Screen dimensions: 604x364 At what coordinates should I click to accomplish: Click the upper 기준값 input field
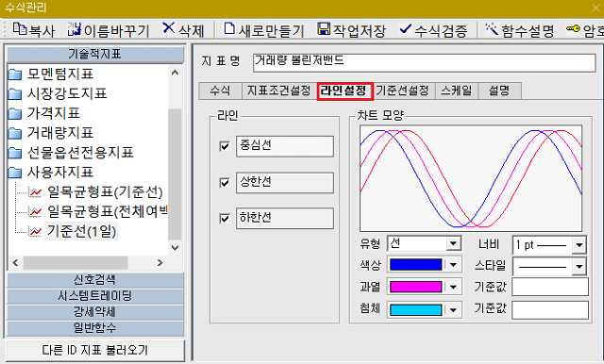click(x=549, y=287)
